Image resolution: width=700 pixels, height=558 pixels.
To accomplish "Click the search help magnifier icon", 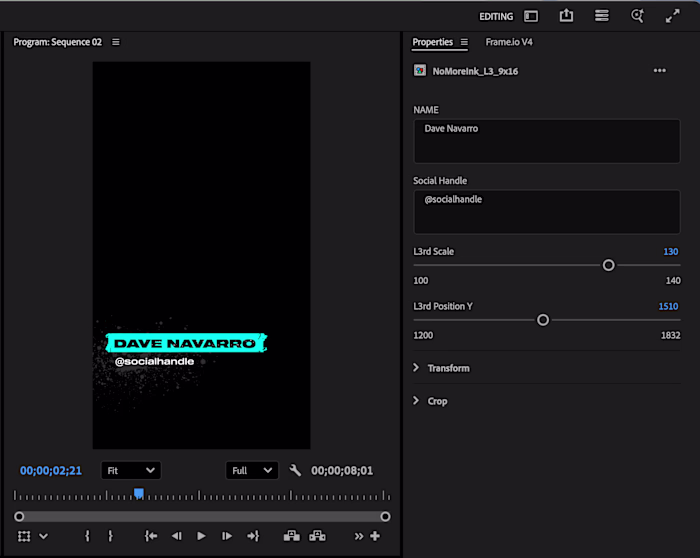I will (637, 16).
